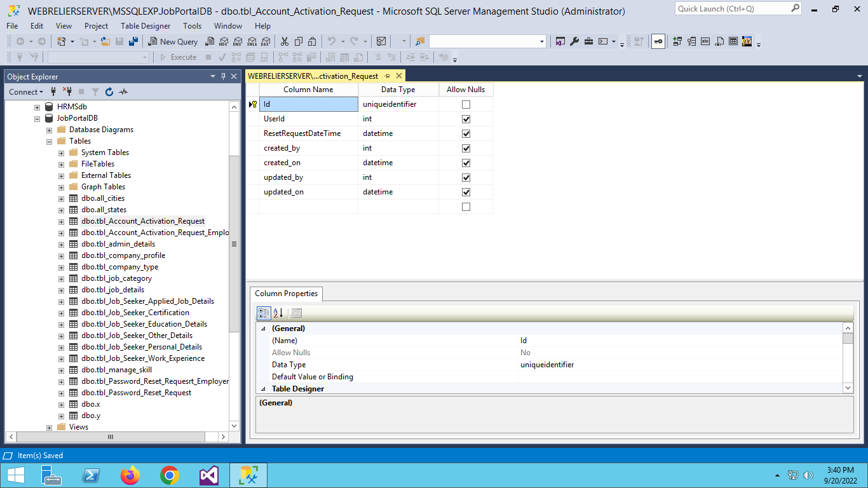The width and height of the screenshot is (868, 488).
Task: Click Disconnect icon in Object Explorer
Action: click(67, 91)
